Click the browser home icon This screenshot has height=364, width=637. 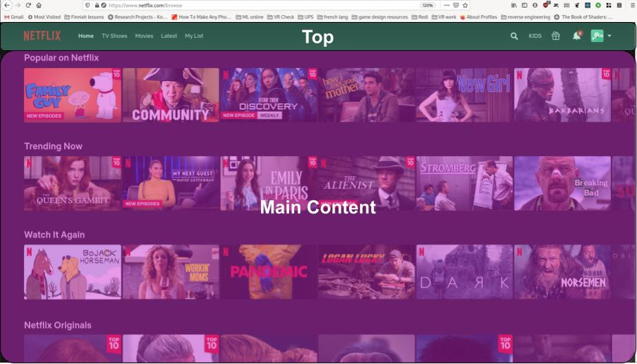pyautogui.click(x=39, y=6)
